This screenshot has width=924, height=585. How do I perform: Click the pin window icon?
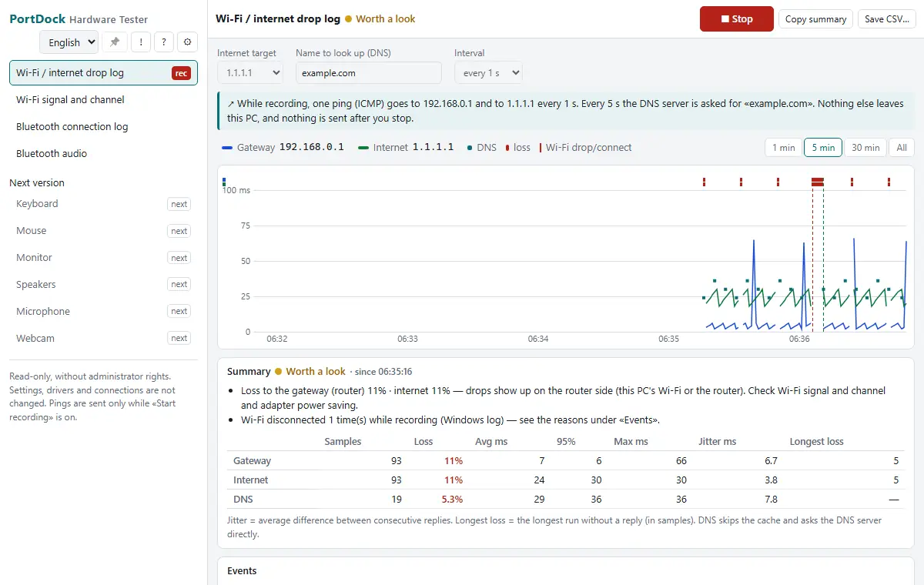[x=115, y=42]
